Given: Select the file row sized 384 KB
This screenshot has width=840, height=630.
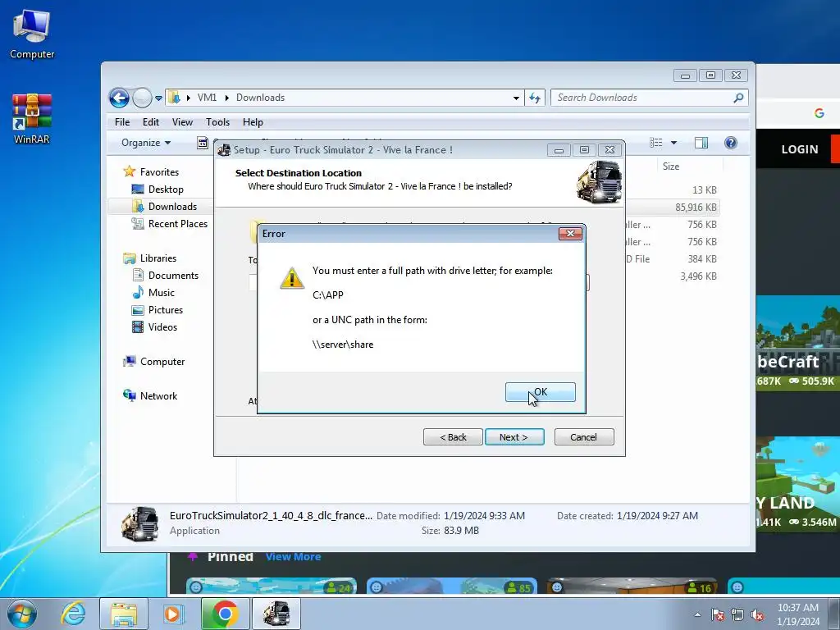Looking at the screenshot, I should 672,258.
